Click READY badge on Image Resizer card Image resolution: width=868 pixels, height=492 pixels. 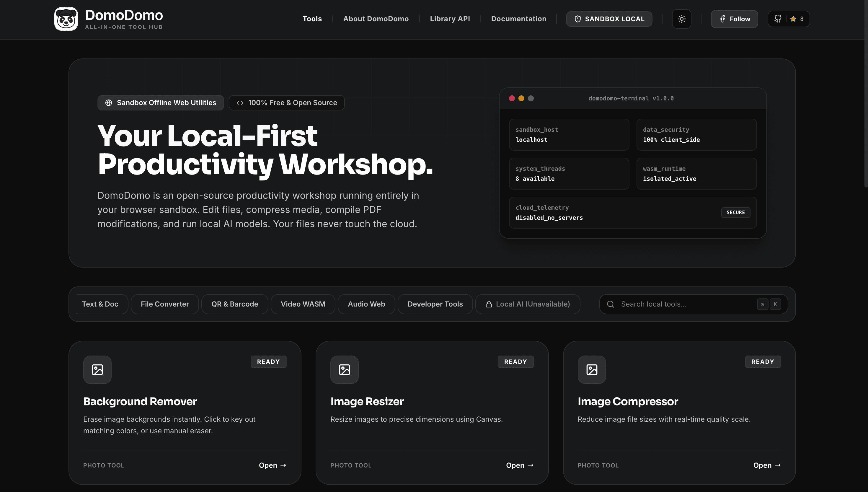[515, 361]
